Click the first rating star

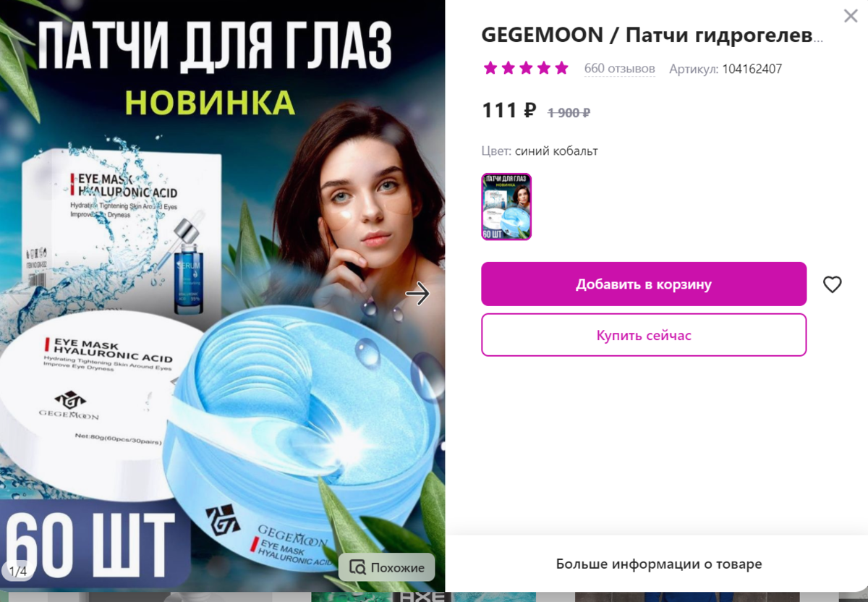point(490,69)
